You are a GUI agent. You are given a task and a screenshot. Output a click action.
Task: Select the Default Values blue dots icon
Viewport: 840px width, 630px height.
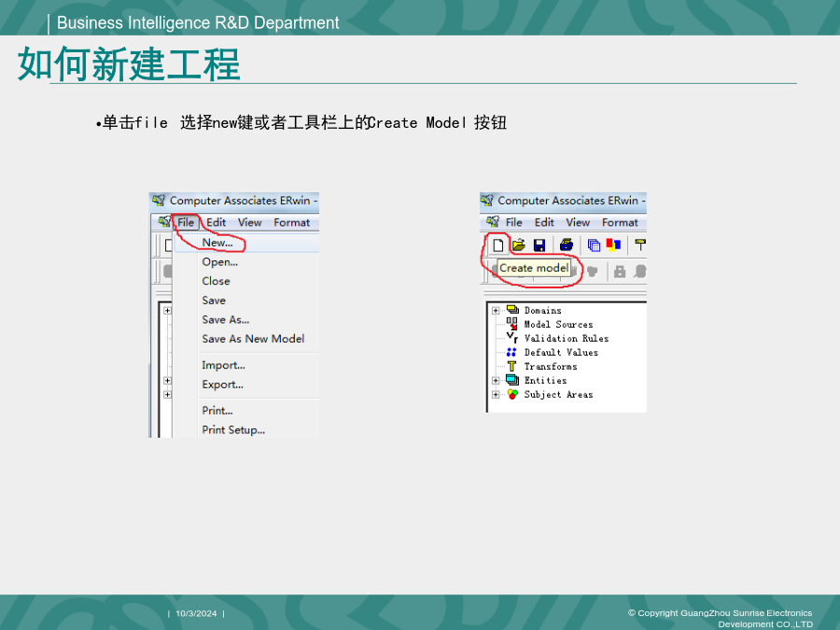pyautogui.click(x=511, y=352)
